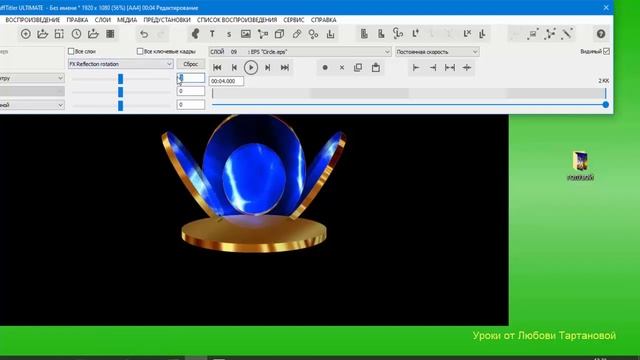
Task: Open help with the question mark icon
Action: pyautogui.click(x=601, y=34)
